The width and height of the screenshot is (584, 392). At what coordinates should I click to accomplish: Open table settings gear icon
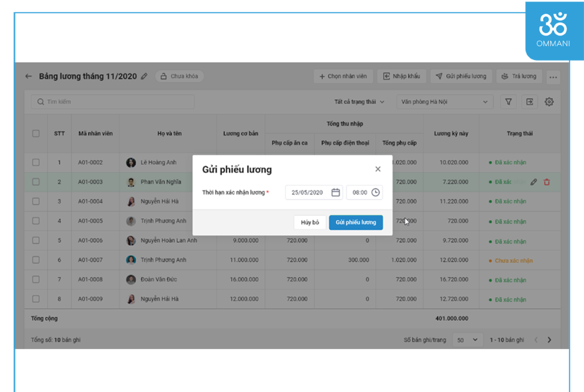pos(549,102)
